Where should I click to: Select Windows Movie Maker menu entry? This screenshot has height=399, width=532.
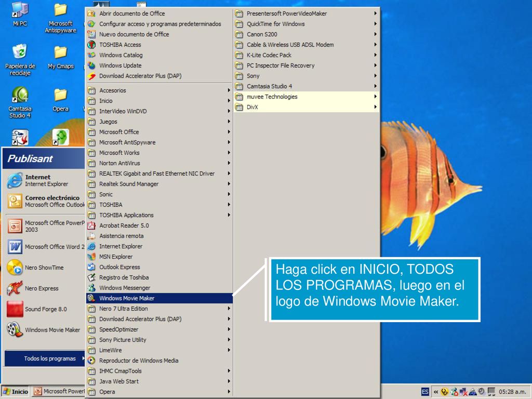159,298
